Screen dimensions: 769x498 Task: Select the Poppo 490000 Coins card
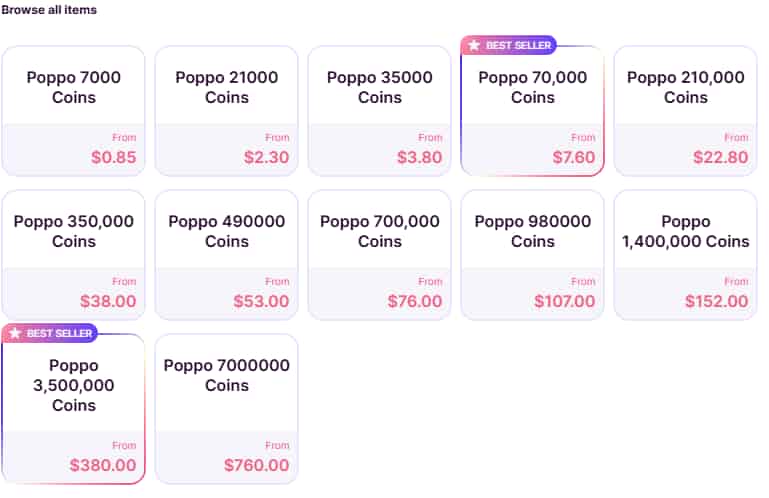coord(227,254)
